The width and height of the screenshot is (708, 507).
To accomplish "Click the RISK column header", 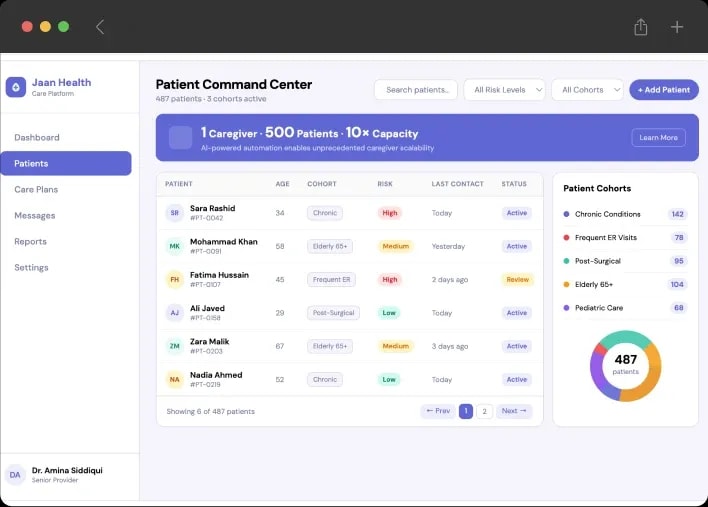I will 385,184.
